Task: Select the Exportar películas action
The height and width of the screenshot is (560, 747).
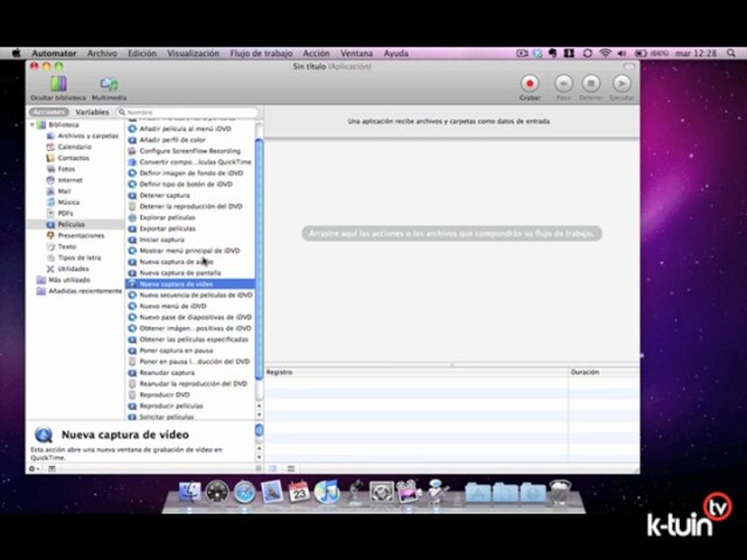Action: coord(167,229)
